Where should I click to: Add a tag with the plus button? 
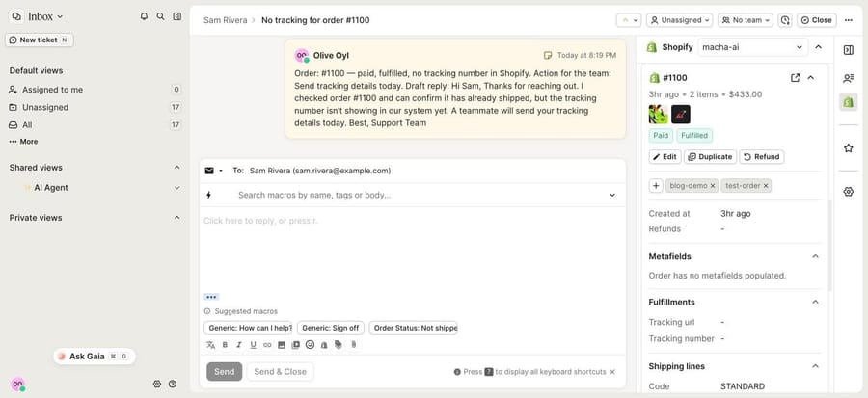(x=656, y=186)
